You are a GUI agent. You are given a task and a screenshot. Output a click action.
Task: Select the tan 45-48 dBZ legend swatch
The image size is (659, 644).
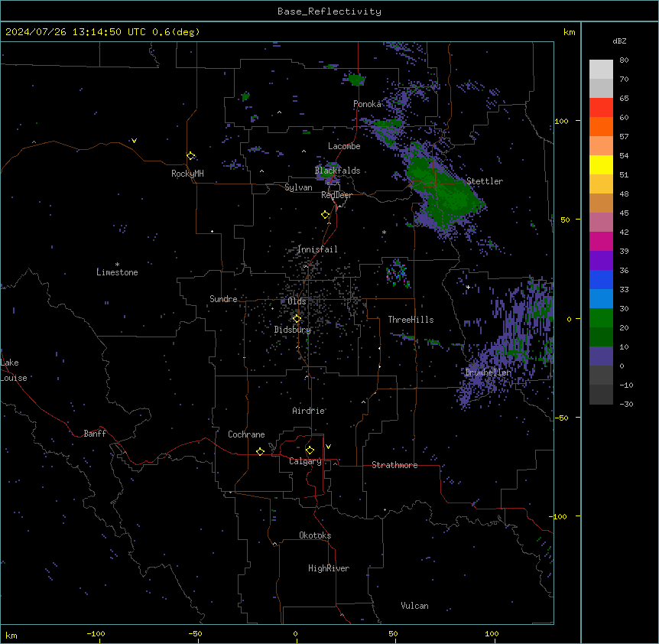(601, 203)
